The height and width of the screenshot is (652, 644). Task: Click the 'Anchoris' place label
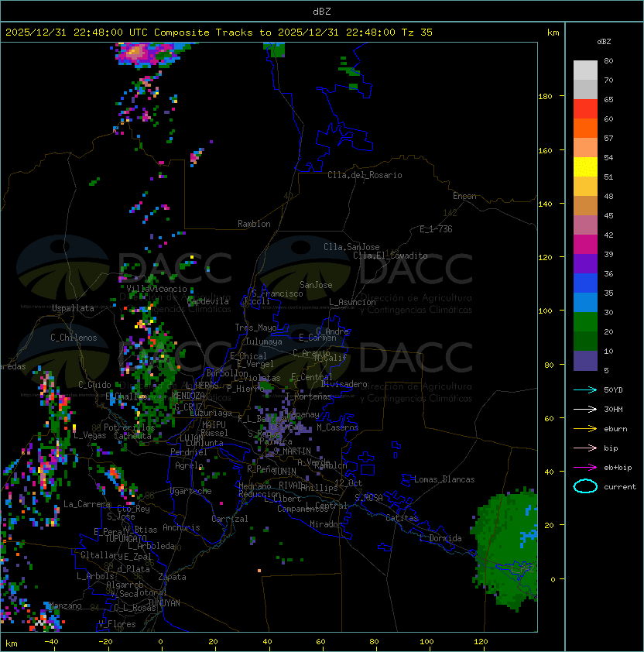(181, 527)
